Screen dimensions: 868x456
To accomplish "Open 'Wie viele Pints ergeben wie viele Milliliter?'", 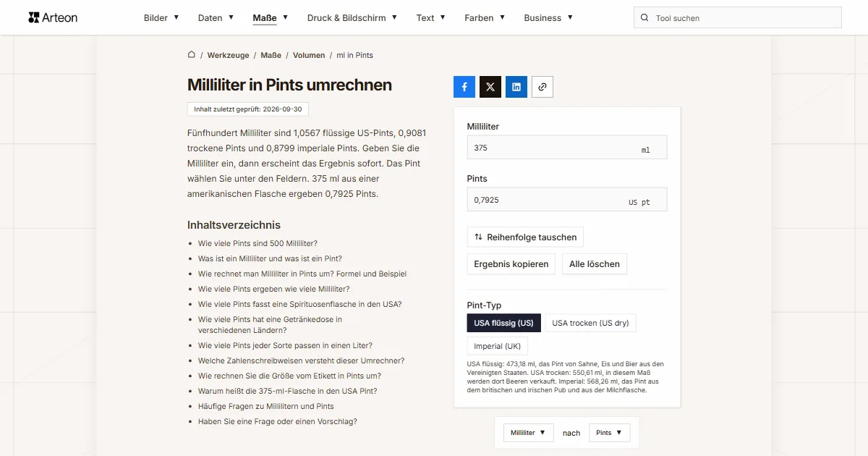I will 273,289.
